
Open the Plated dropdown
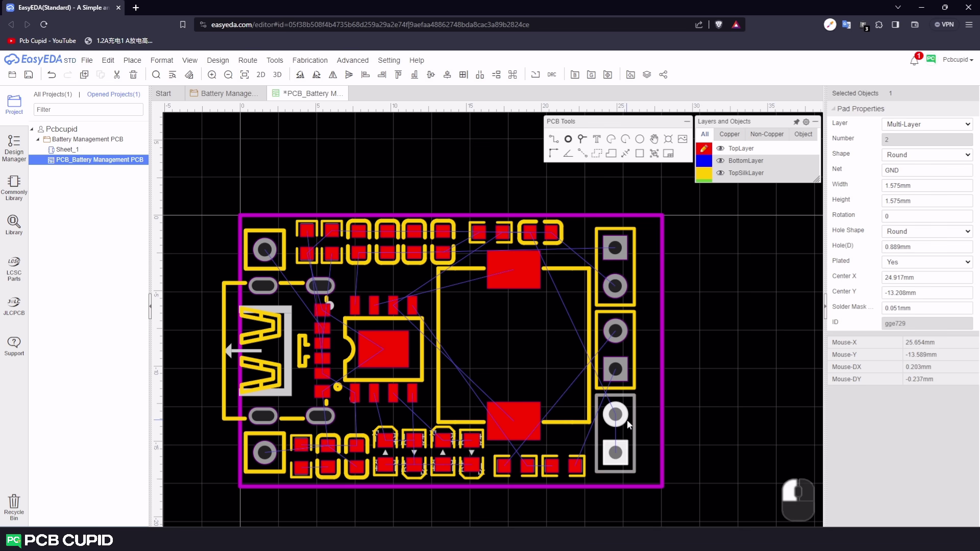(x=927, y=262)
